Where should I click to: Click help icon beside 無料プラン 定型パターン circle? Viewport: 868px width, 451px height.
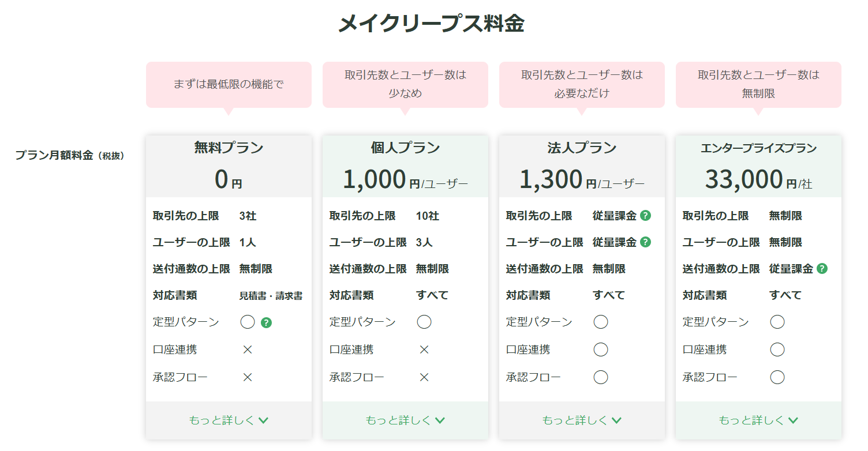tap(266, 322)
